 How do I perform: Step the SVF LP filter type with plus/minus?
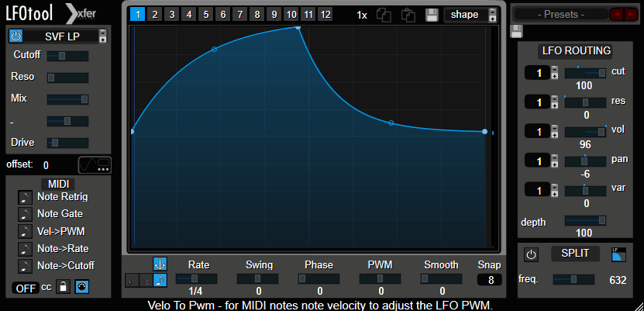click(x=102, y=36)
